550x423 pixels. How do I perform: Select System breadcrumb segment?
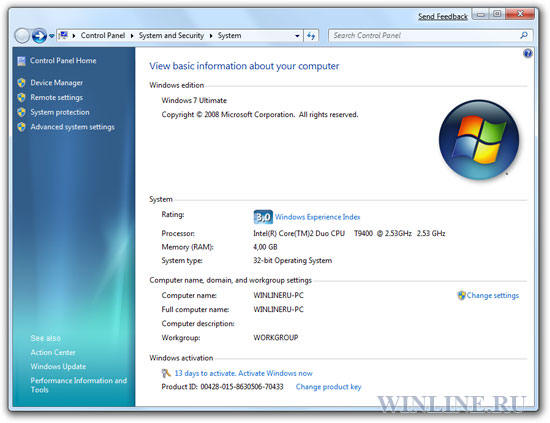229,35
